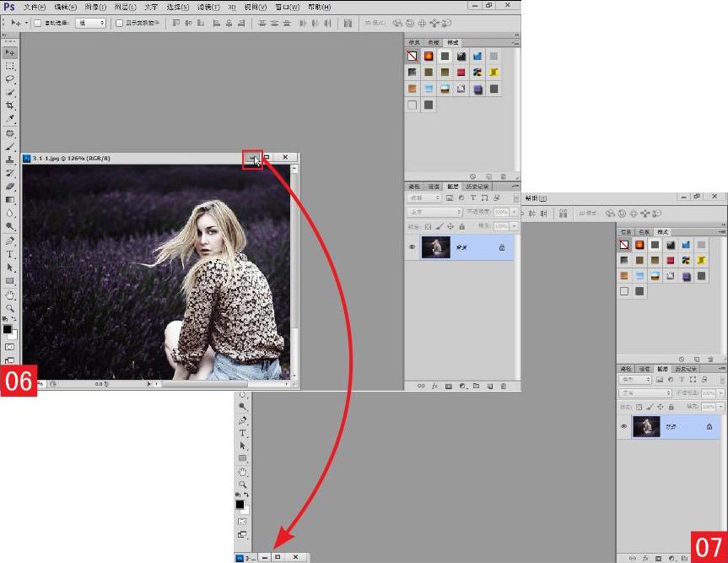The height and width of the screenshot is (563, 728).
Task: Click yellow style swatch in lower Styles panel
Action: (x=701, y=260)
